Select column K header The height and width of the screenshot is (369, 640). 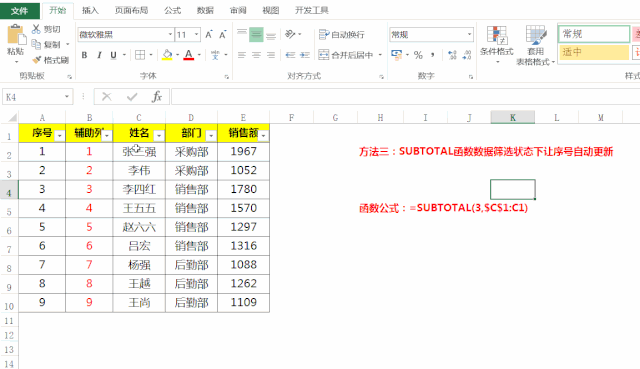(513, 118)
